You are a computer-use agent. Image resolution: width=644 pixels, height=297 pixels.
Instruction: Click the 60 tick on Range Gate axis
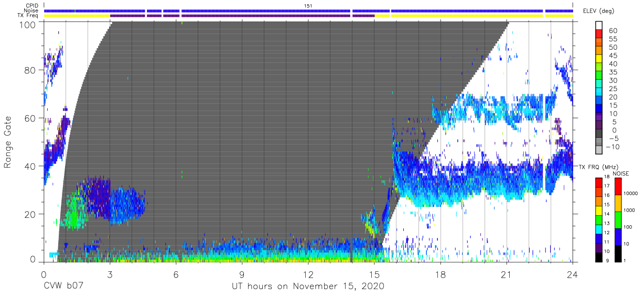pos(30,118)
